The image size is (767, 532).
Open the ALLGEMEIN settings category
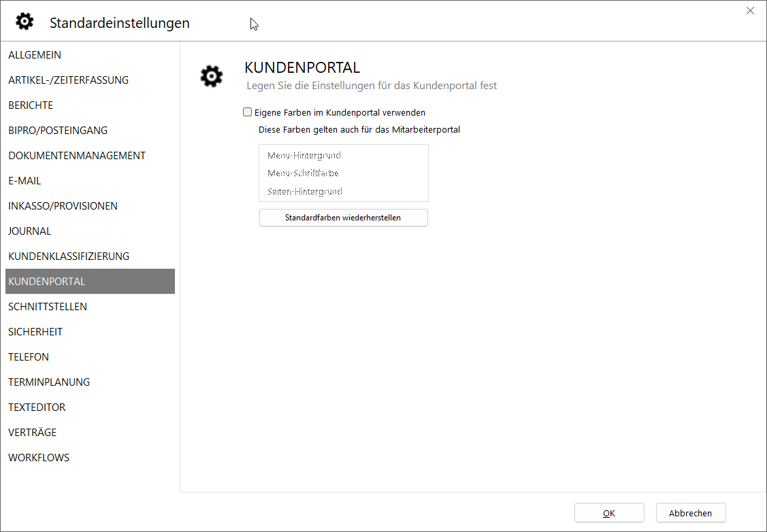pos(35,55)
